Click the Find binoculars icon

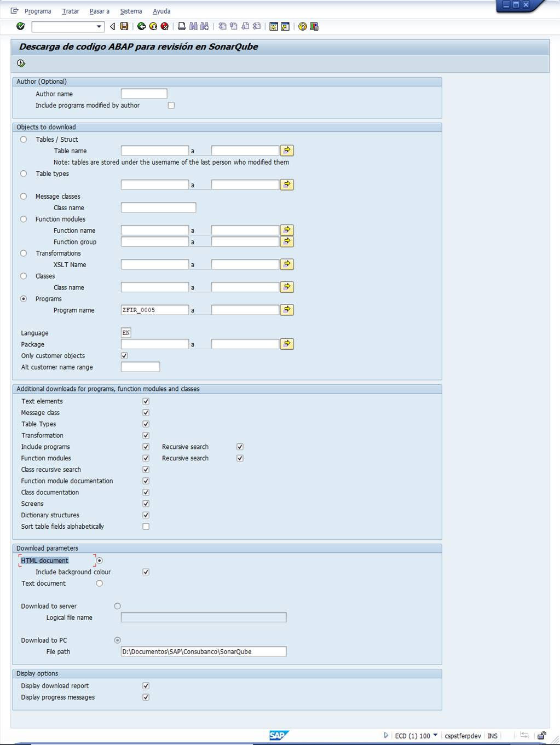pyautogui.click(x=193, y=26)
